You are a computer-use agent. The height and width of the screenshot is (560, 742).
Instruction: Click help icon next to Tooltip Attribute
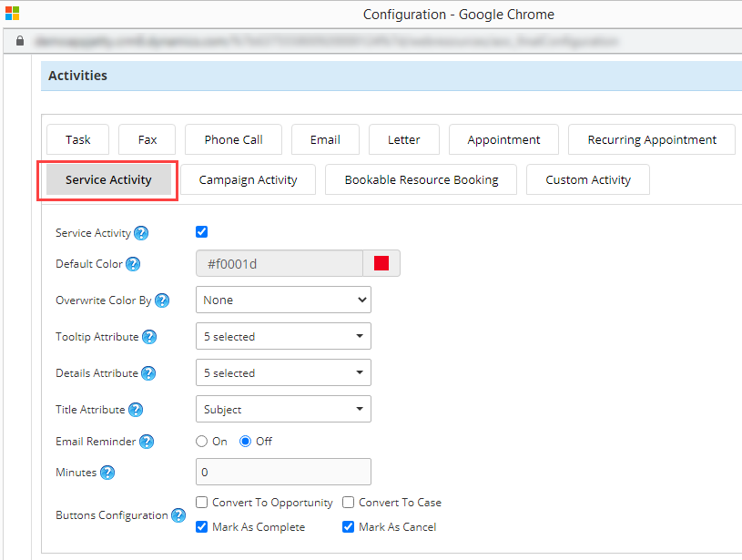click(x=149, y=337)
